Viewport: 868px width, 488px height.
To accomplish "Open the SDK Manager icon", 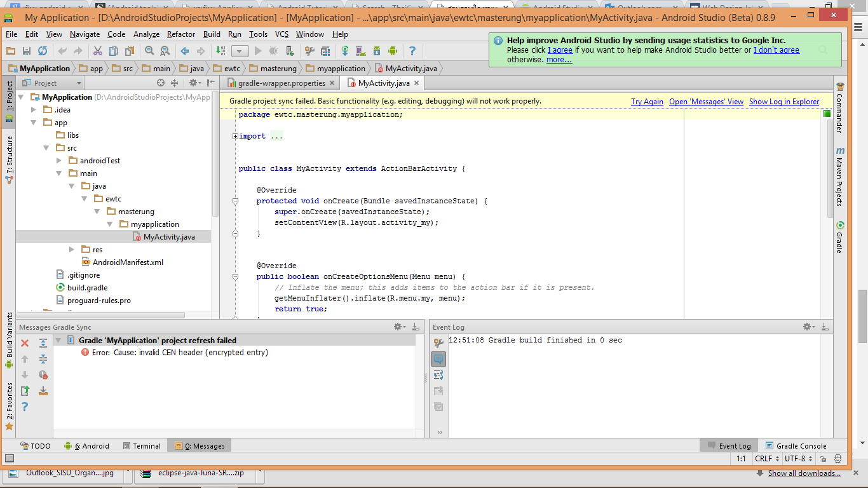I will tap(377, 51).
